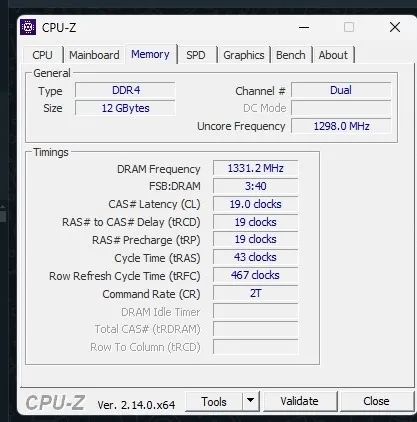Switch to the CPU tab

(x=43, y=55)
